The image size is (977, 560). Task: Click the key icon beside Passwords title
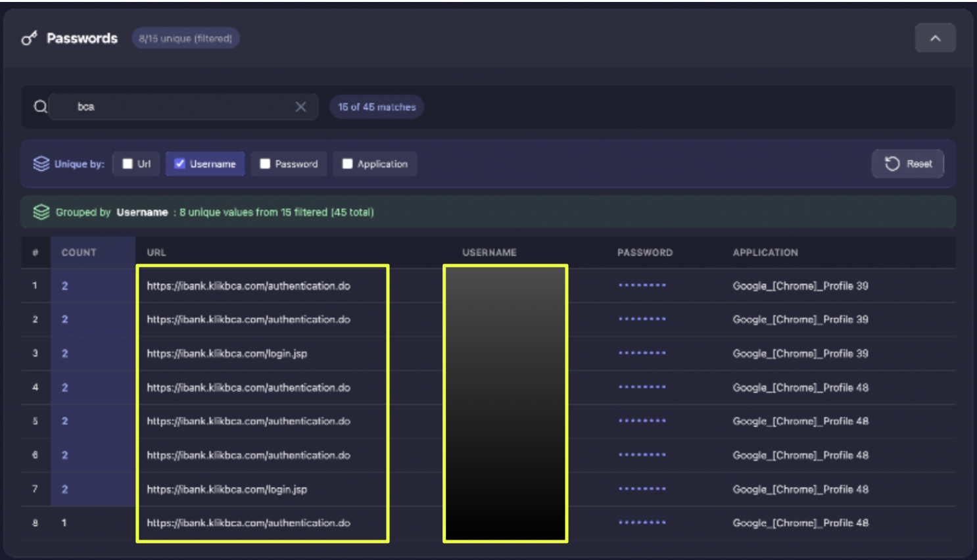tap(29, 39)
